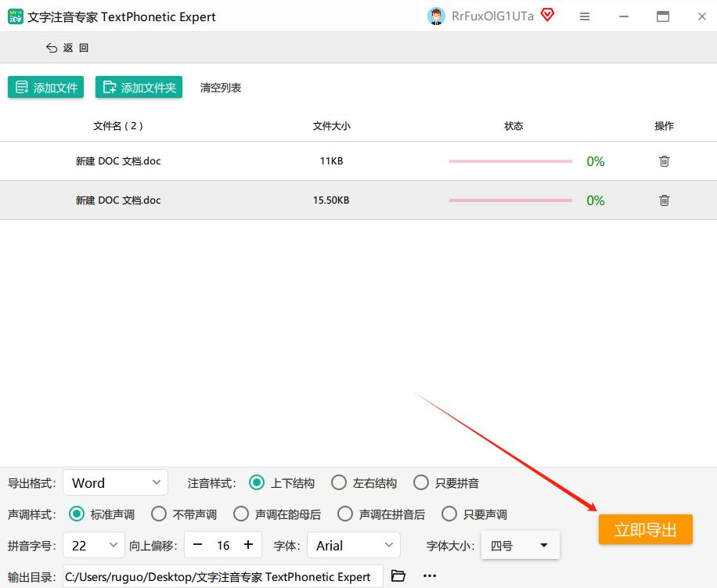This screenshot has height=588, width=717.
Task: Open the hamburger menu icon
Action: [585, 16]
